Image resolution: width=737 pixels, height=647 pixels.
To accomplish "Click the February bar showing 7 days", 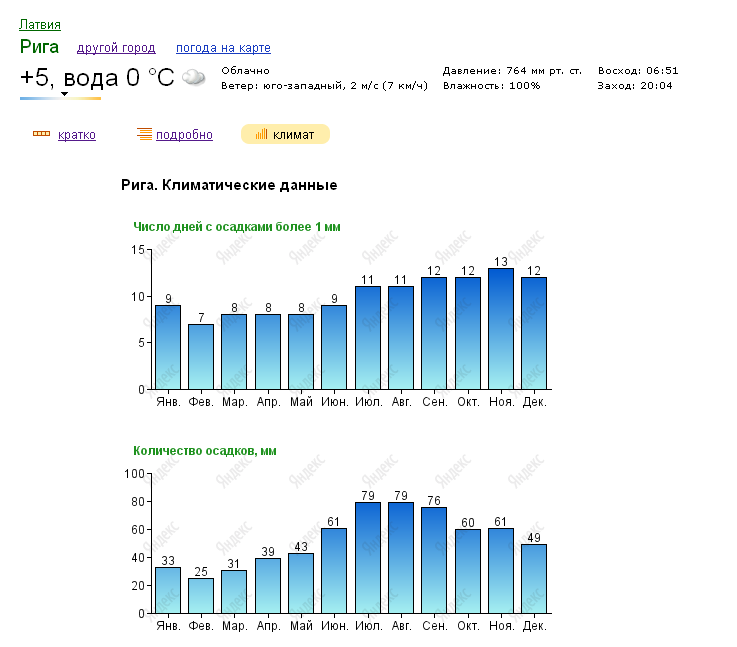I will (x=201, y=357).
